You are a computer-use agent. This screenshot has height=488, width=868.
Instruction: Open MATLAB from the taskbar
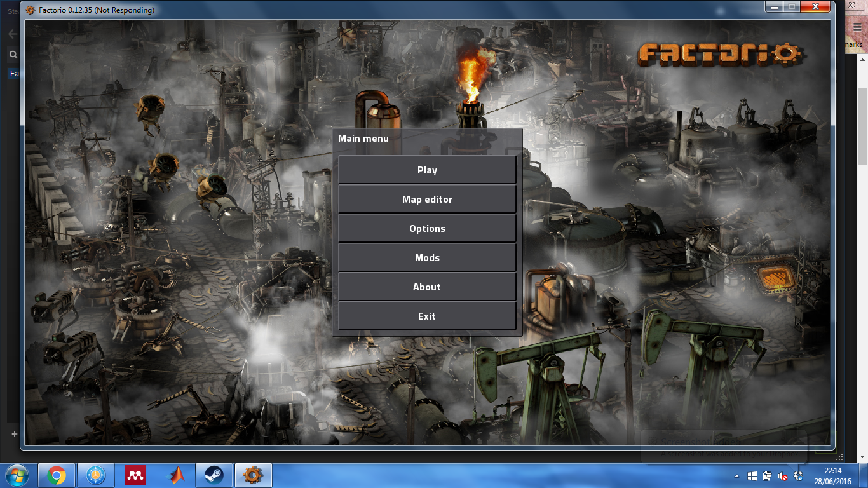175,475
